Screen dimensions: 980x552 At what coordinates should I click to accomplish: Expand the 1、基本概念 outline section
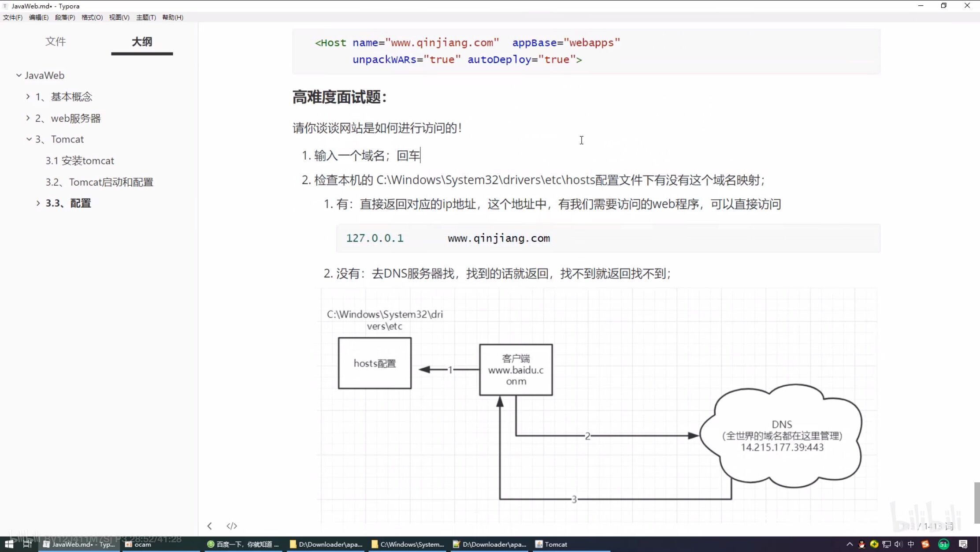point(28,97)
